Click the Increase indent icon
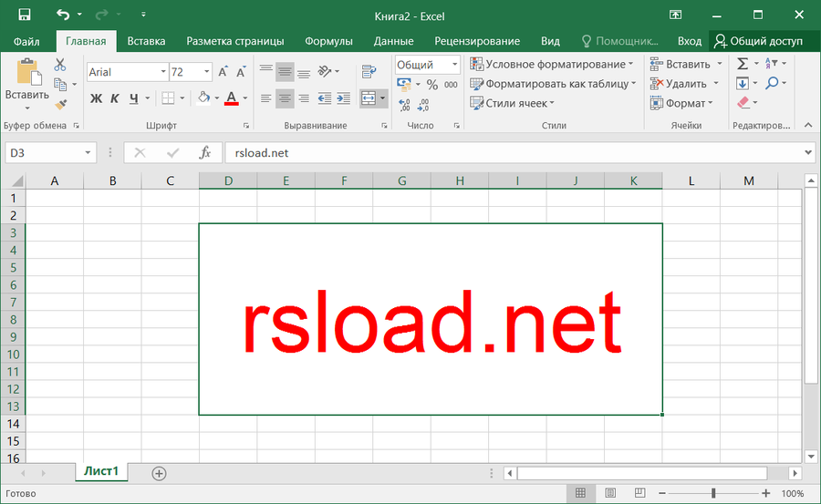821x504 pixels. (x=344, y=98)
